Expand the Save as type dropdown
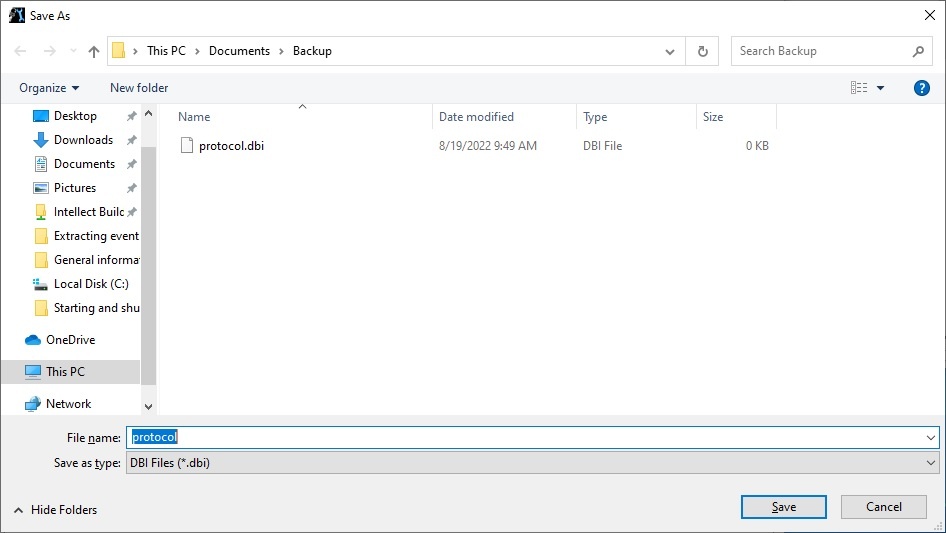 click(932, 463)
